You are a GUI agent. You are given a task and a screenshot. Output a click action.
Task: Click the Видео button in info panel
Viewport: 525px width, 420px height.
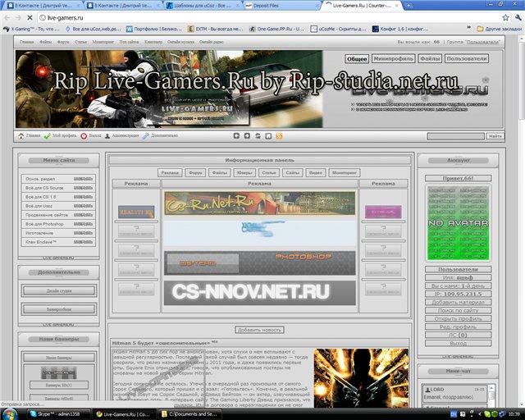tap(316, 173)
